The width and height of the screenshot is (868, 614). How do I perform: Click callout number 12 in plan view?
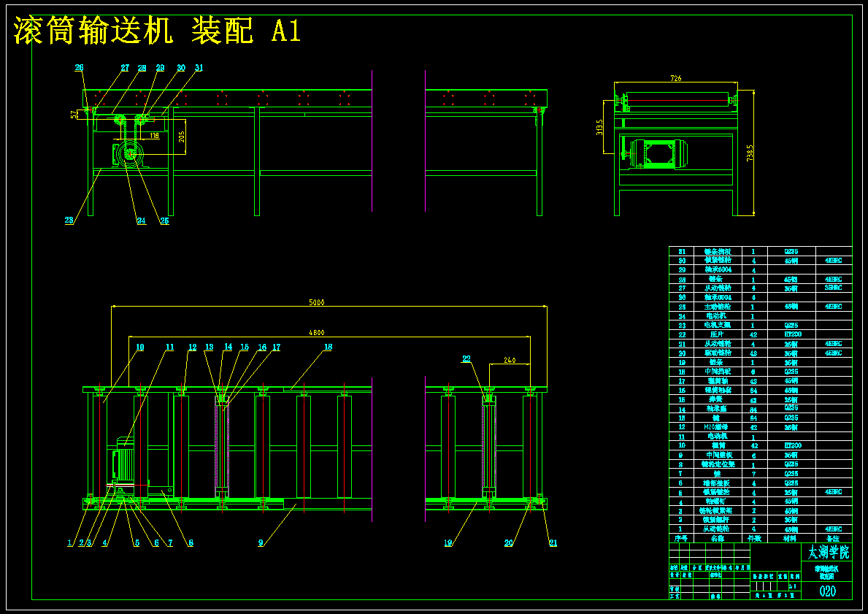coord(192,347)
